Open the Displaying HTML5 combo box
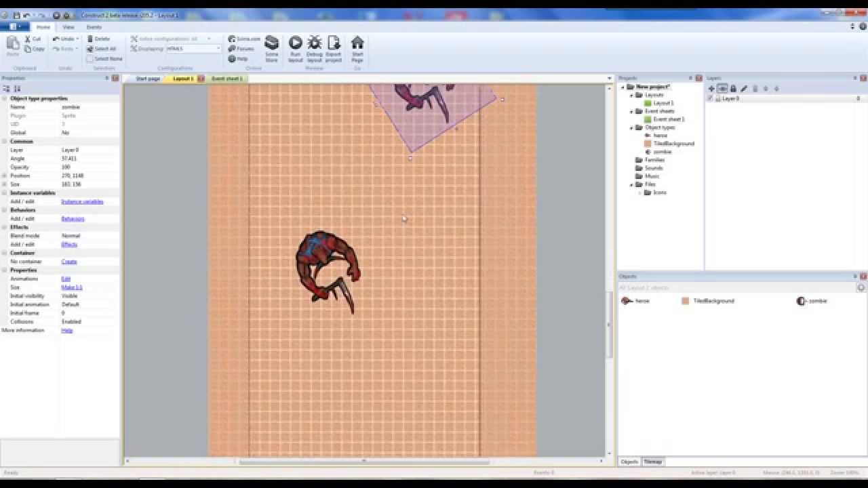 coord(193,49)
